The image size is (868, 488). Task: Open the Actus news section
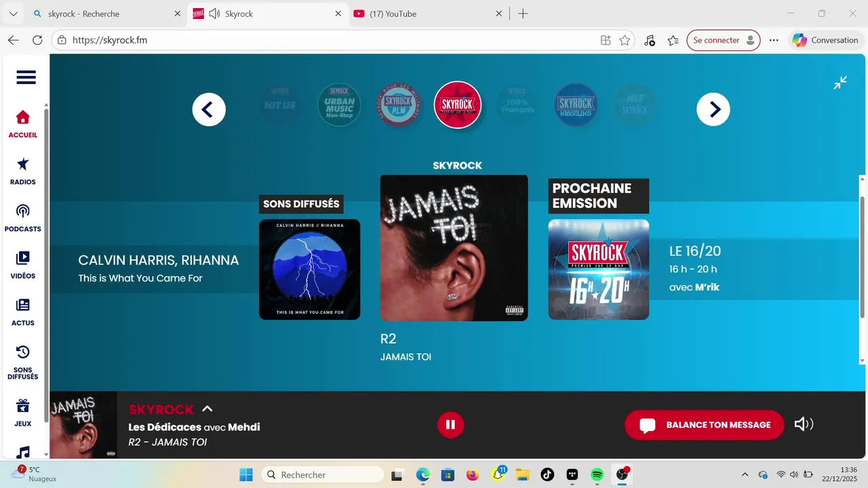pos(23,312)
